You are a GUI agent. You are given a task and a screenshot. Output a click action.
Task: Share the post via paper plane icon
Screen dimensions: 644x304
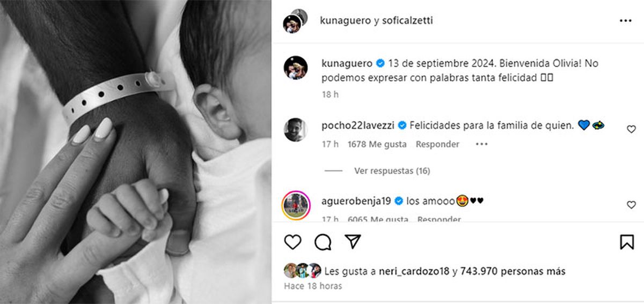352,242
